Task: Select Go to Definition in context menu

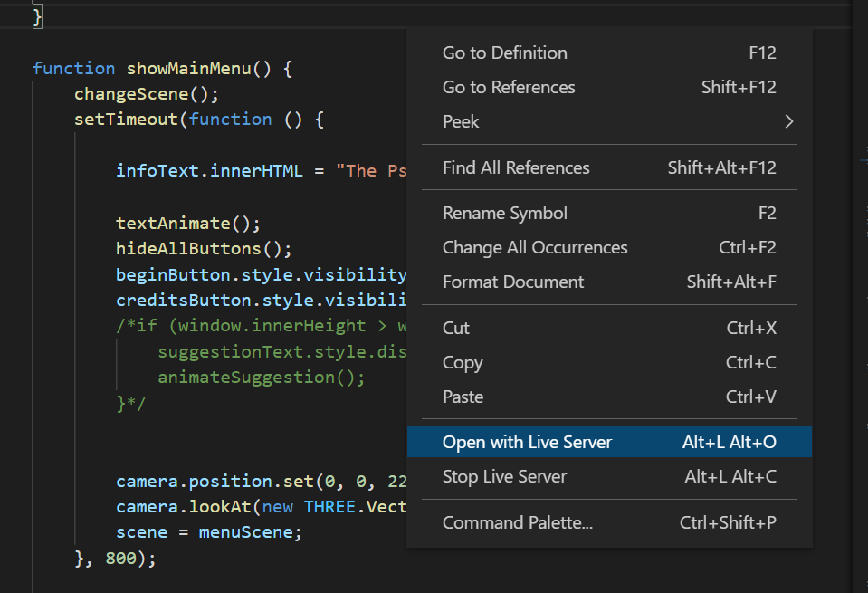Action: (609, 53)
